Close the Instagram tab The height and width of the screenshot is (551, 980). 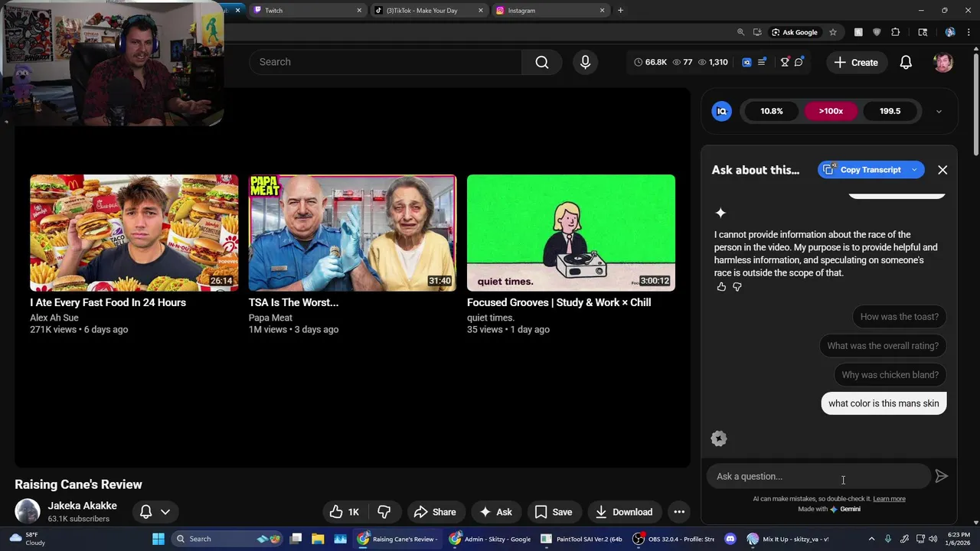pos(602,11)
